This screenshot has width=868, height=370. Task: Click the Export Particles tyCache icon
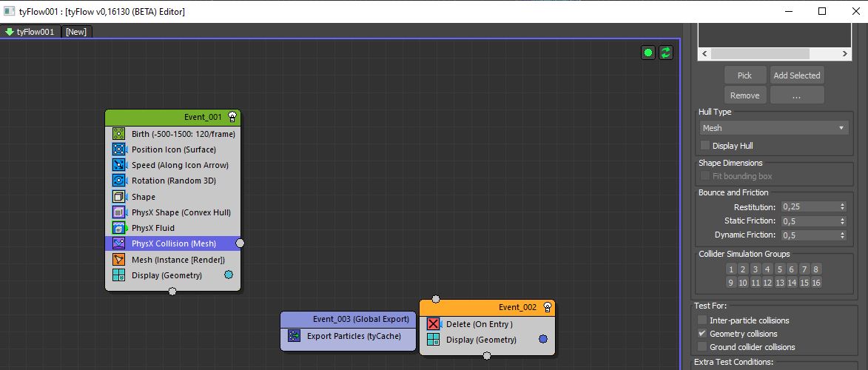tap(294, 336)
